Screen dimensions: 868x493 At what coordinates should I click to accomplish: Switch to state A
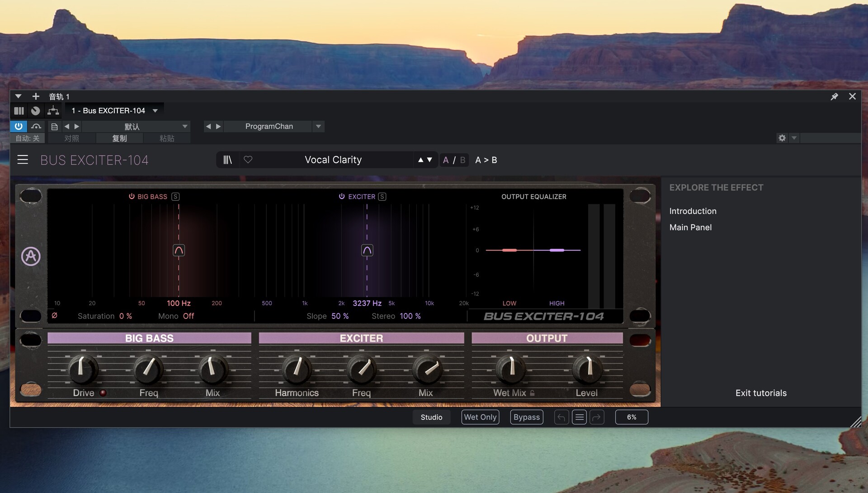click(446, 160)
